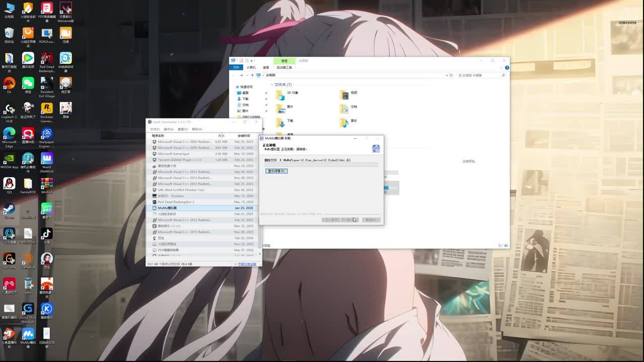The width and height of the screenshot is (644, 362).
Task: Open the 文件(F) menu in Geek Uninstaller
Action: point(154,129)
